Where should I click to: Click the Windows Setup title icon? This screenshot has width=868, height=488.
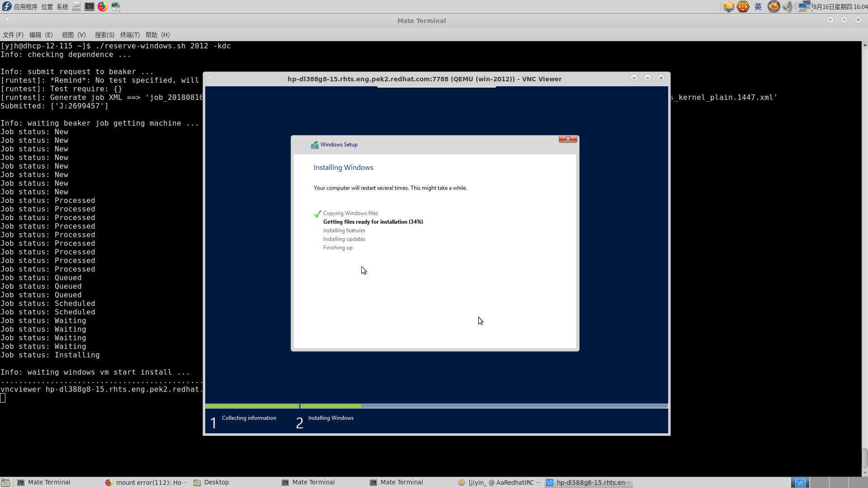click(x=315, y=145)
